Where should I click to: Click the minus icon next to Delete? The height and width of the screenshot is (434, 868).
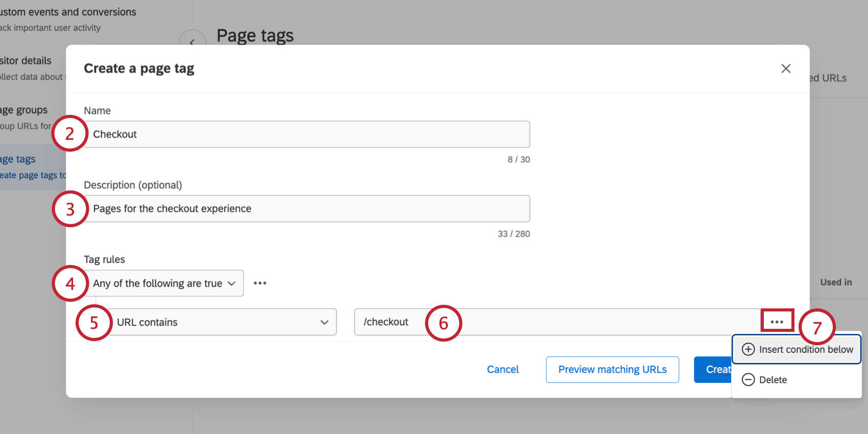pyautogui.click(x=748, y=379)
